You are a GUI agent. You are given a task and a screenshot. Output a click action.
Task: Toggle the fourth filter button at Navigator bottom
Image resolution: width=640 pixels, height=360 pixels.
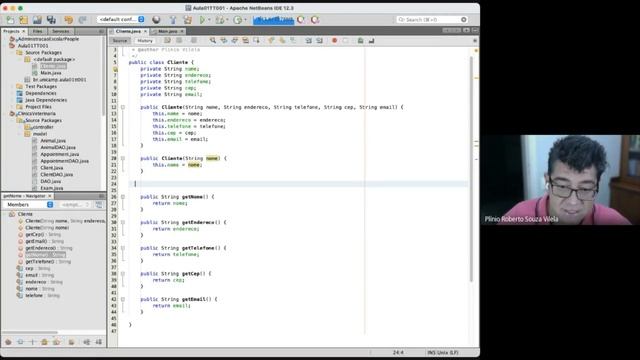click(x=44, y=342)
